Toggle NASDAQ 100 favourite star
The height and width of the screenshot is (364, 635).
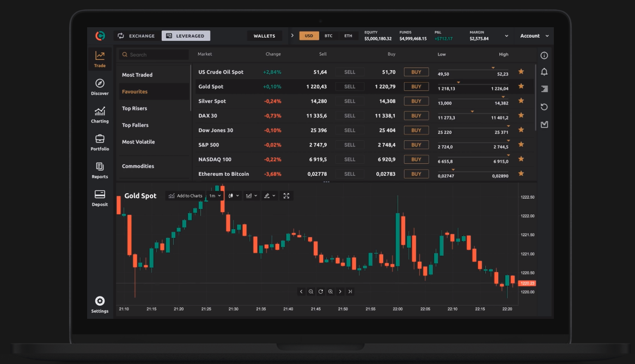tap(521, 159)
